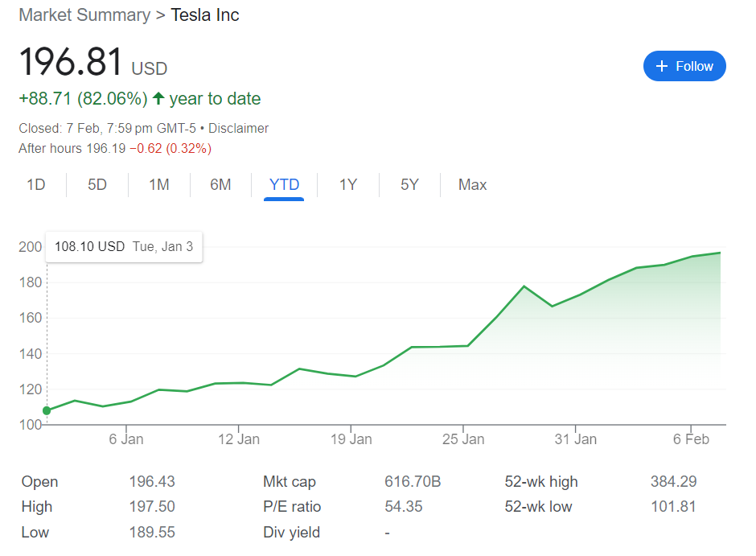Choose the 1M chart range

159,185
